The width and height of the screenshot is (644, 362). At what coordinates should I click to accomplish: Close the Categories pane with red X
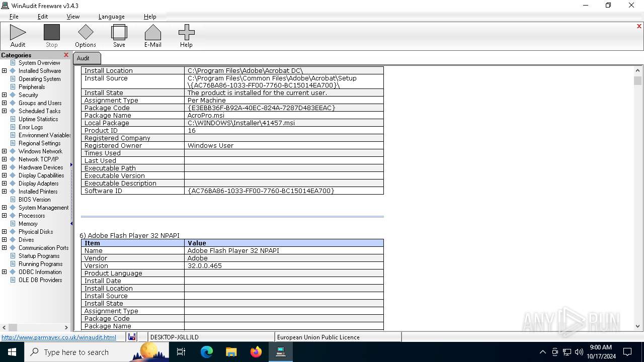pyautogui.click(x=66, y=55)
